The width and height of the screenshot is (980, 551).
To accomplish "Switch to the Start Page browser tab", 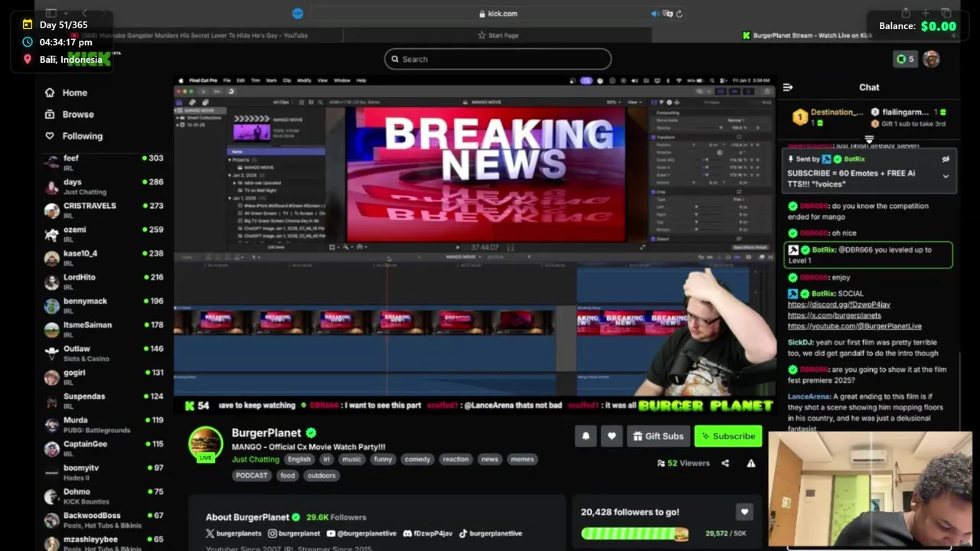I will coord(498,35).
